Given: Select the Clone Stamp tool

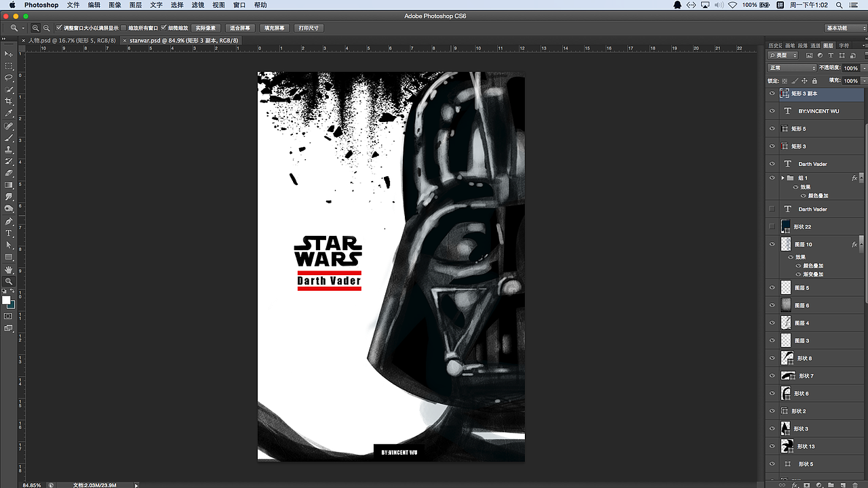Looking at the screenshot, I should point(9,149).
